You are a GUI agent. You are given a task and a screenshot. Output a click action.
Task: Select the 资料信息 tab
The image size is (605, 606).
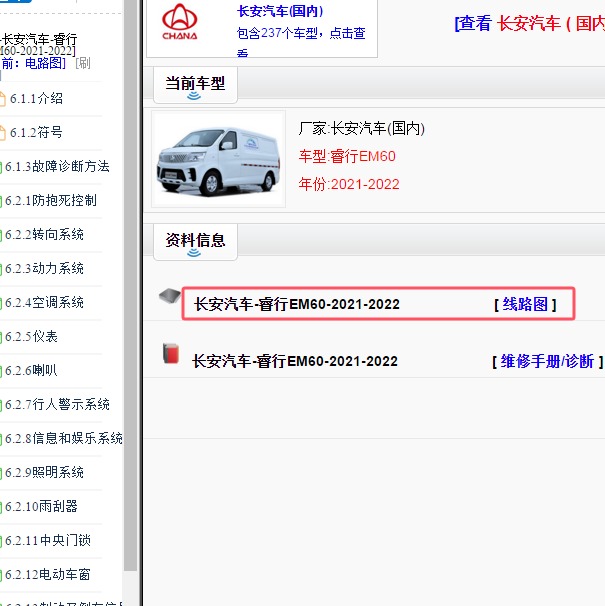195,242
